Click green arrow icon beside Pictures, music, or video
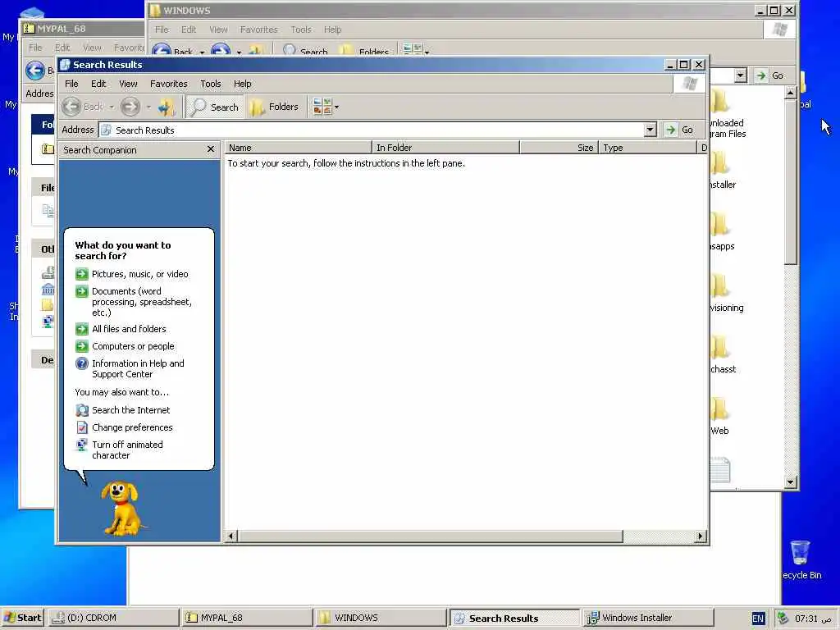 click(x=81, y=274)
